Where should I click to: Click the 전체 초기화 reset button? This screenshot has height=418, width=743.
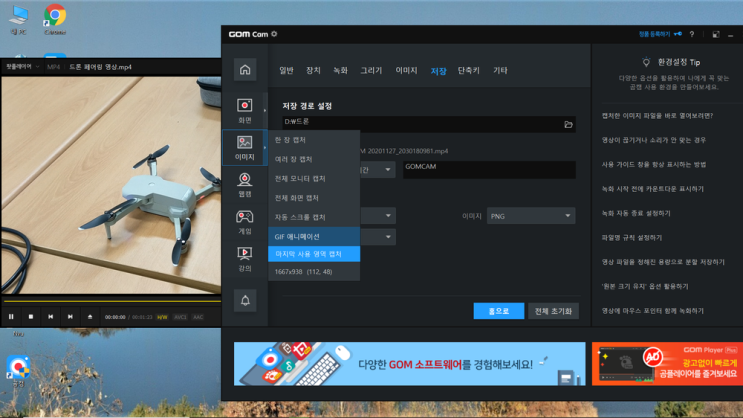(553, 311)
